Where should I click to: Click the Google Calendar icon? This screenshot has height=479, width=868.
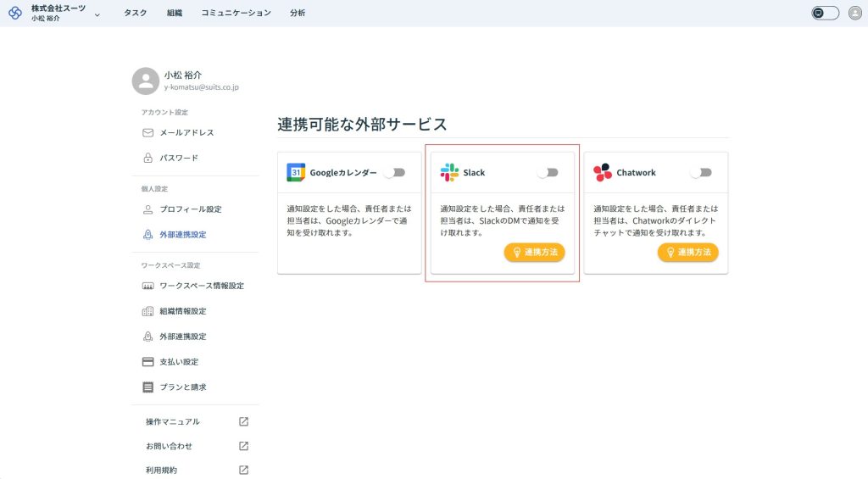296,172
